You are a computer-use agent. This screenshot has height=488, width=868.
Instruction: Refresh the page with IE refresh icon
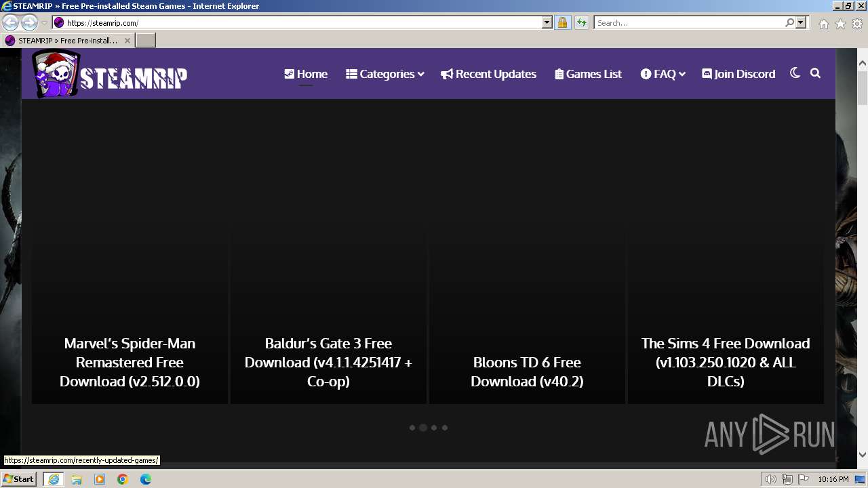pyautogui.click(x=581, y=22)
